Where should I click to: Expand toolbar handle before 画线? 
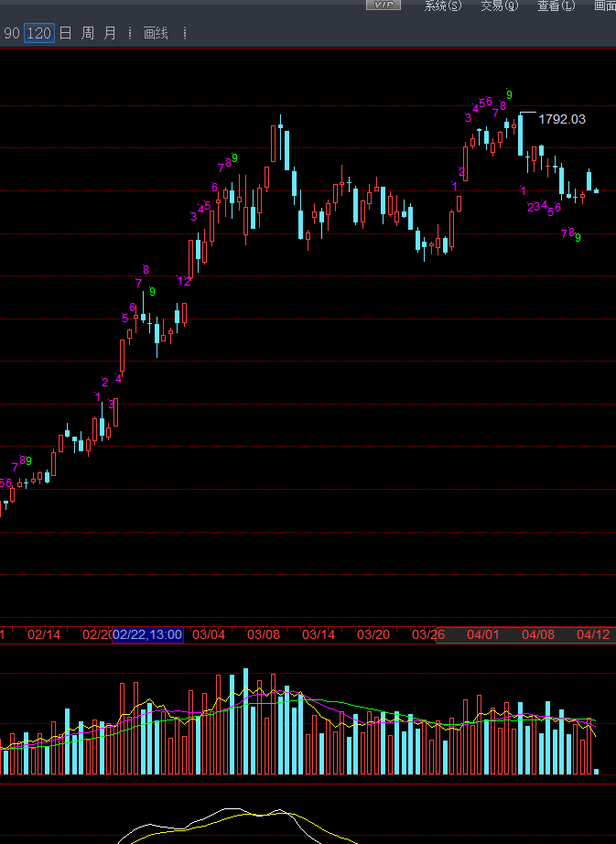(x=130, y=33)
